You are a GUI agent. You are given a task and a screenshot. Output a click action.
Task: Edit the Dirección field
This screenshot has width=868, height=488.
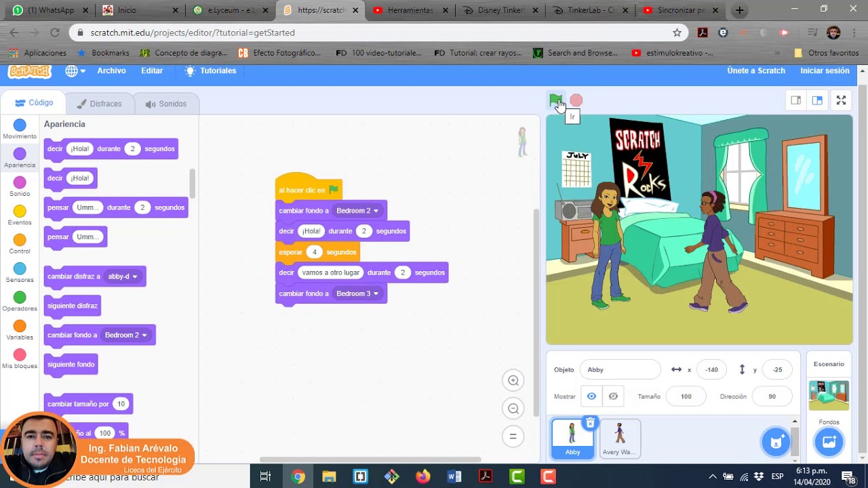pyautogui.click(x=772, y=396)
